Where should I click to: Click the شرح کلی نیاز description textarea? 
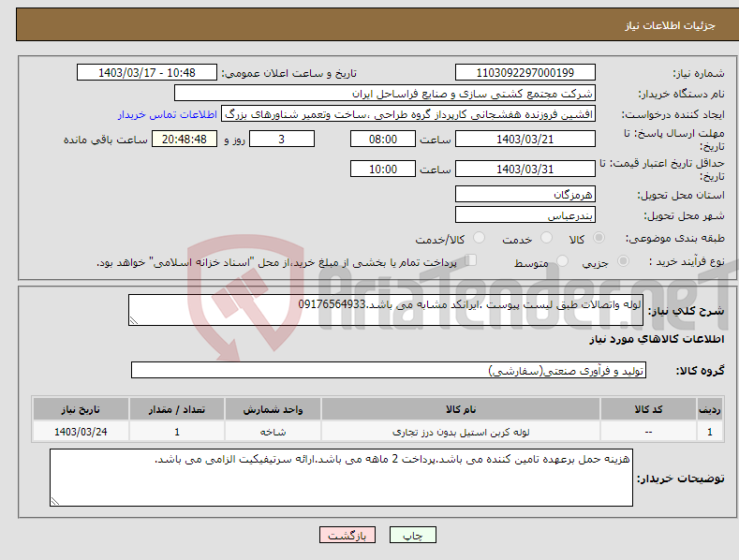click(386, 310)
